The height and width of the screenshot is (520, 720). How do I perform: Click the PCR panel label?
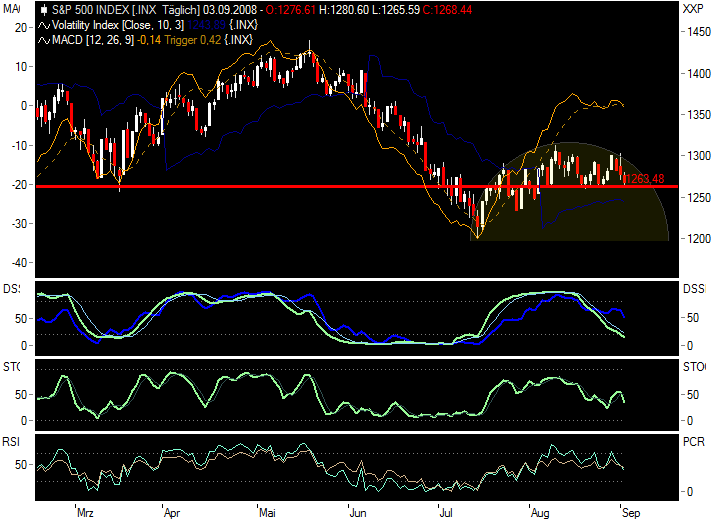pos(693,441)
